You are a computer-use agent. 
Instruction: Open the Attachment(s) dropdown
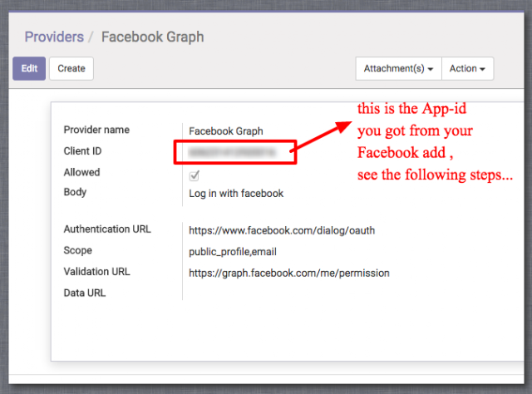click(398, 68)
